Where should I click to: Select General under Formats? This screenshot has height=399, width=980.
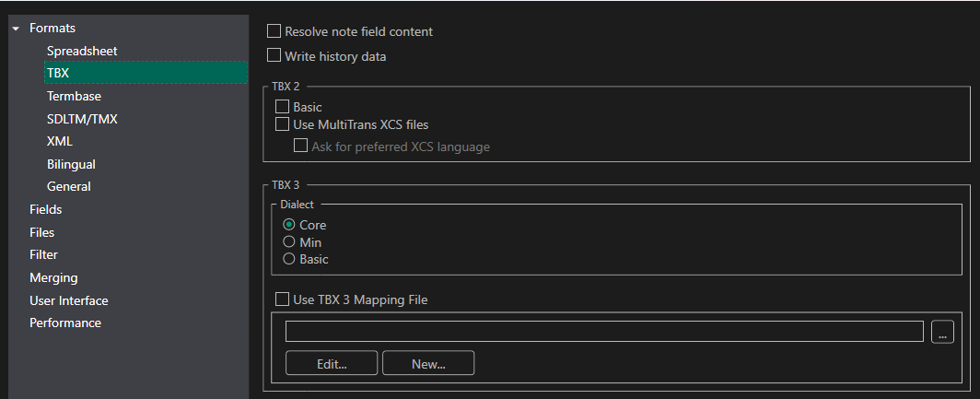click(69, 186)
